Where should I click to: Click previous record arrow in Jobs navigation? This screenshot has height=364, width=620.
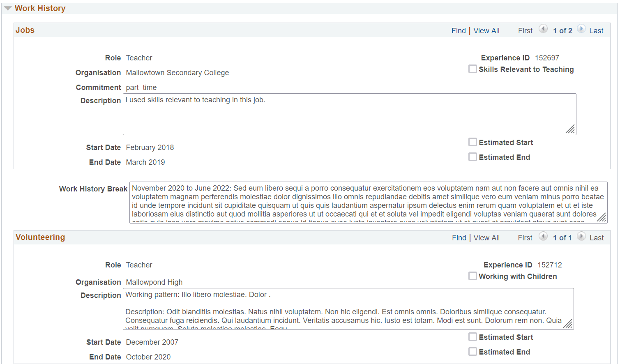click(x=543, y=29)
